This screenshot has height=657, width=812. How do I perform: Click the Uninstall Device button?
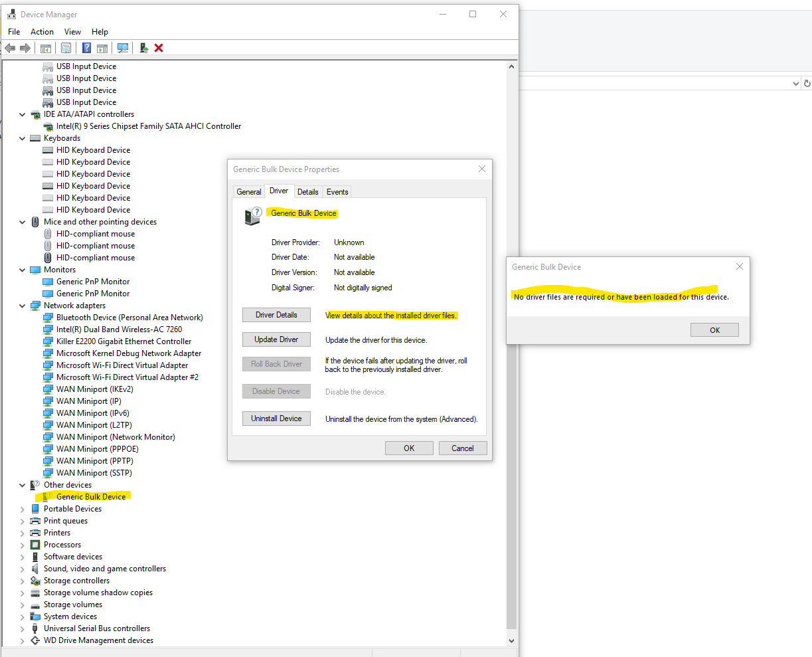click(x=276, y=419)
